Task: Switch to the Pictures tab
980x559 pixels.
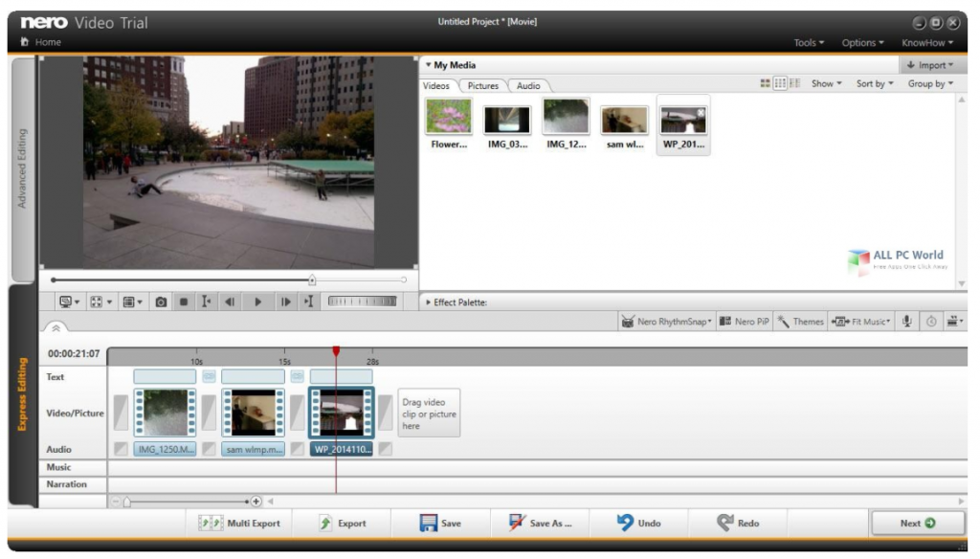Action: (483, 85)
